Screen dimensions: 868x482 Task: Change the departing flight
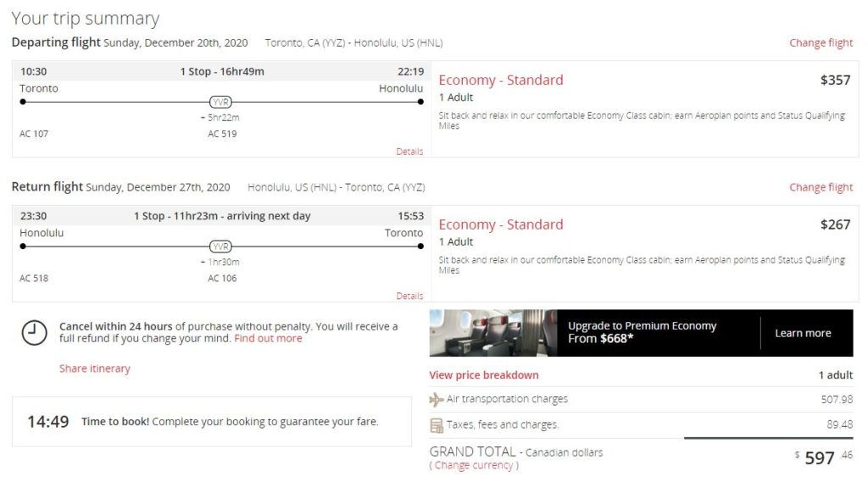point(821,43)
